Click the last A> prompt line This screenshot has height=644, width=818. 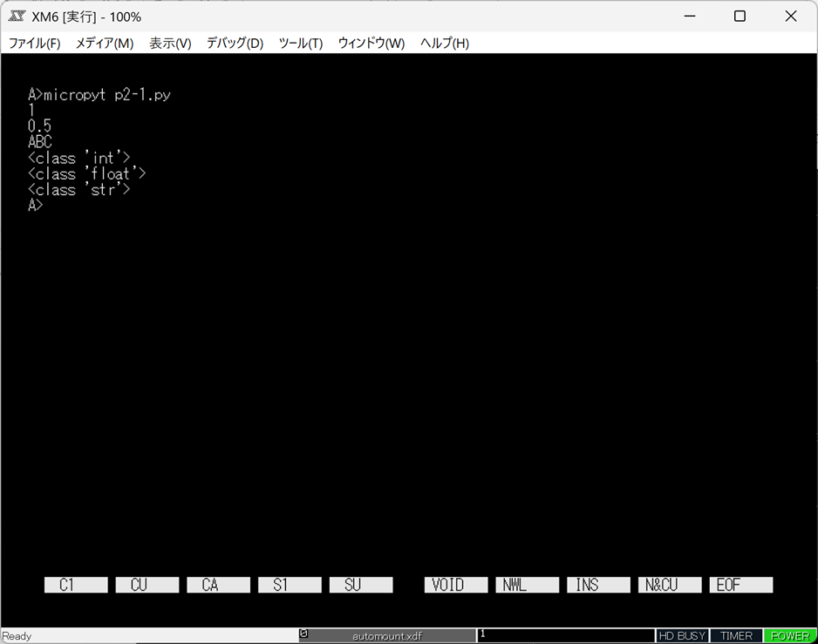(36, 205)
